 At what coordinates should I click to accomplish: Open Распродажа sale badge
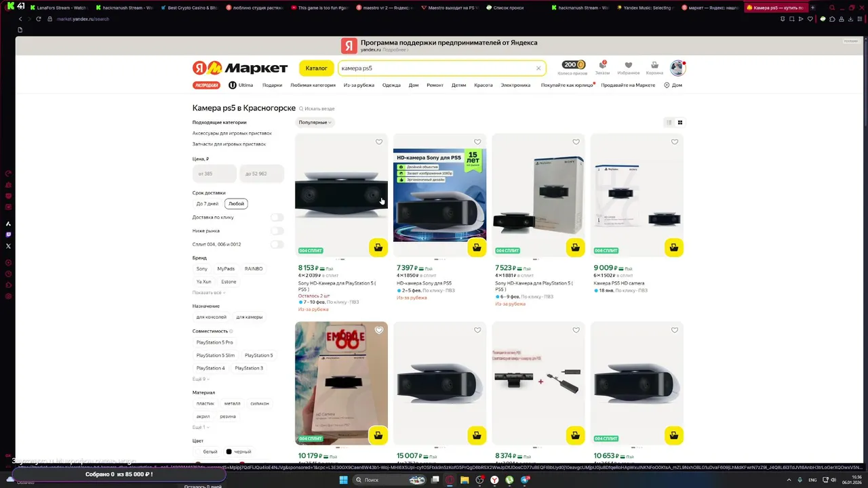[x=207, y=85]
